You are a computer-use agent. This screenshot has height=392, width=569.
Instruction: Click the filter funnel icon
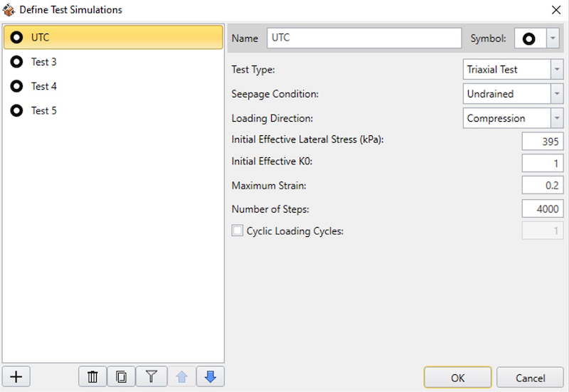[151, 376]
